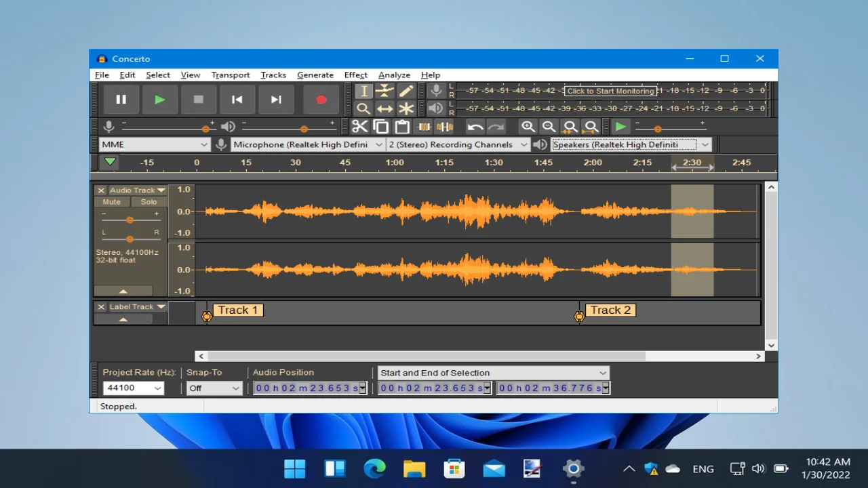Start playback with the green Play button
868x488 pixels.
coord(159,100)
